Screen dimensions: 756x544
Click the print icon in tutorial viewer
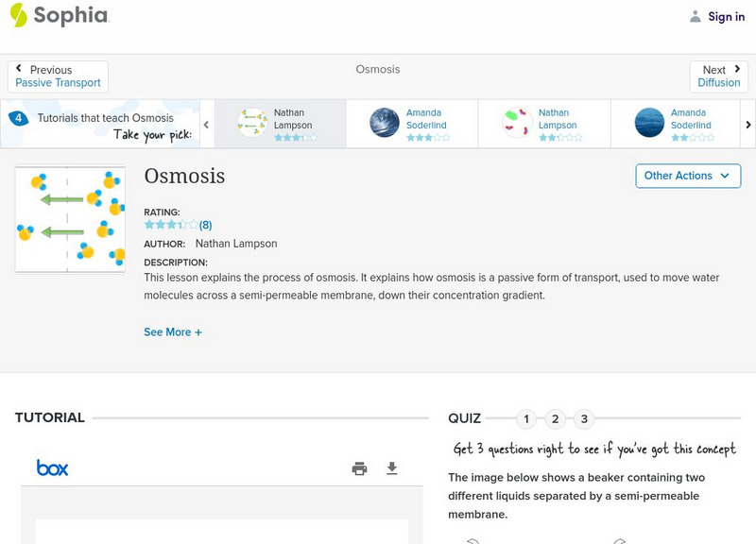point(359,468)
